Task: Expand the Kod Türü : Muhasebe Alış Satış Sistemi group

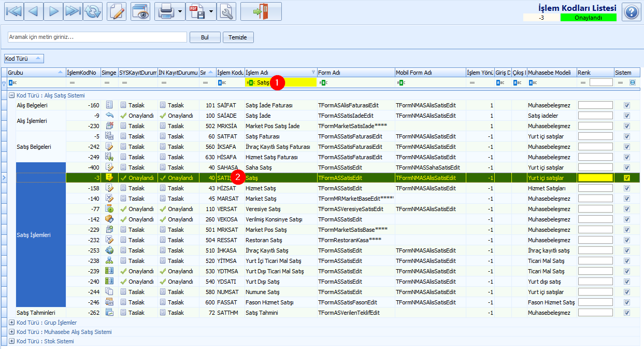Action: (x=12, y=332)
